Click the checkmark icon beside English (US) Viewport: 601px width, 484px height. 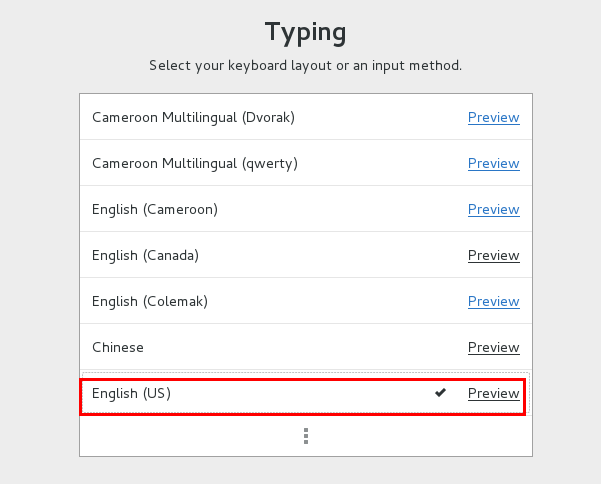tap(440, 392)
